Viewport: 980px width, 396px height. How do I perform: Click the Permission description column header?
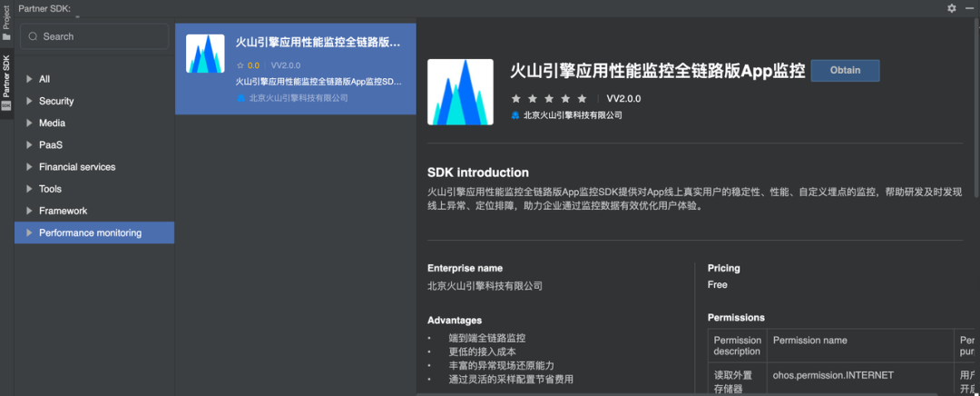pyautogui.click(x=738, y=346)
